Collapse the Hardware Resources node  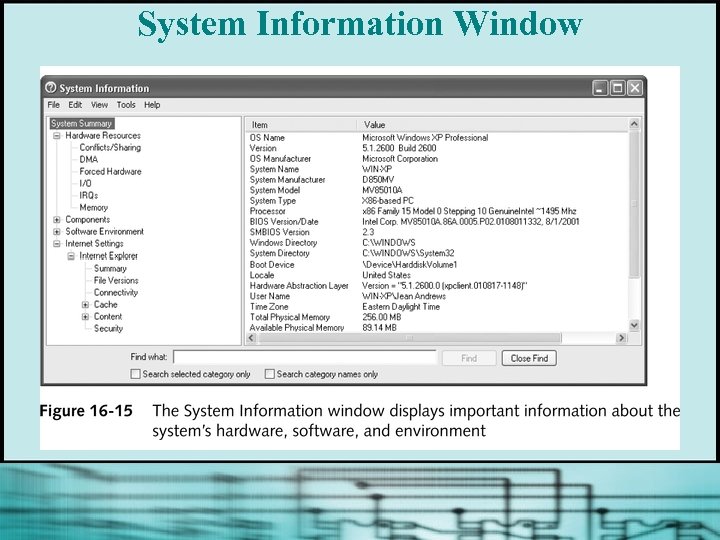tap(57, 136)
